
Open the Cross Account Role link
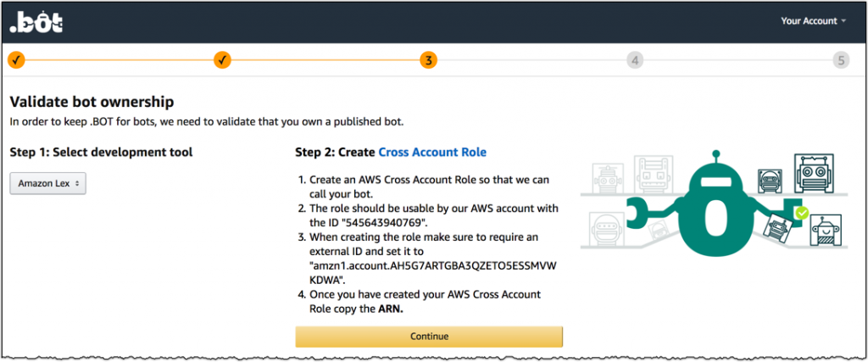pos(432,152)
